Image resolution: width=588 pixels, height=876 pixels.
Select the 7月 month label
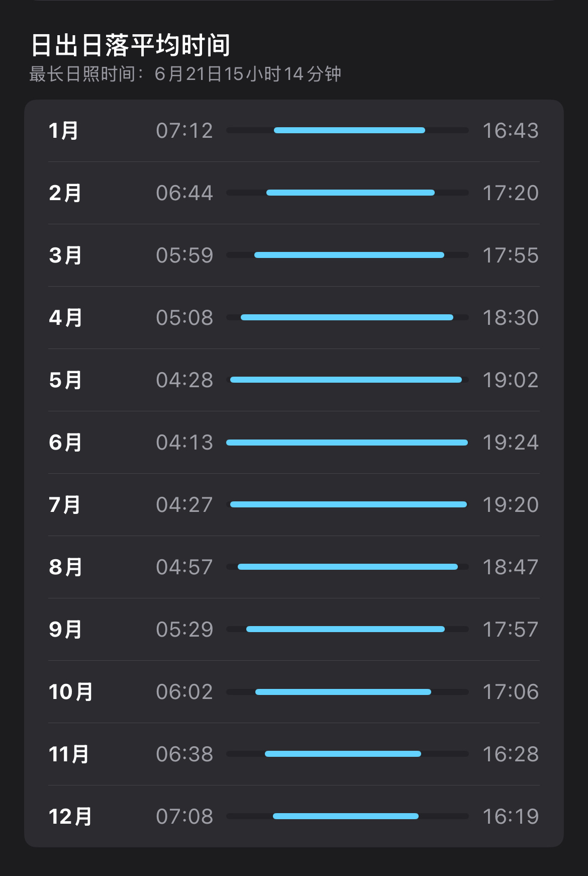coord(64,505)
